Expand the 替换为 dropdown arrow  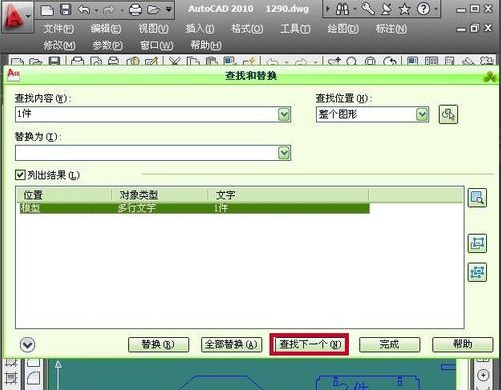point(284,153)
